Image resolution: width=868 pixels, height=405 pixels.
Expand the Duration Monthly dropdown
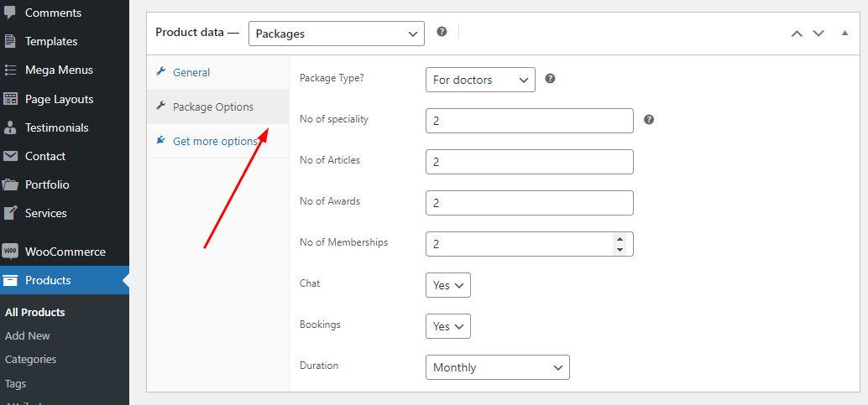point(497,367)
